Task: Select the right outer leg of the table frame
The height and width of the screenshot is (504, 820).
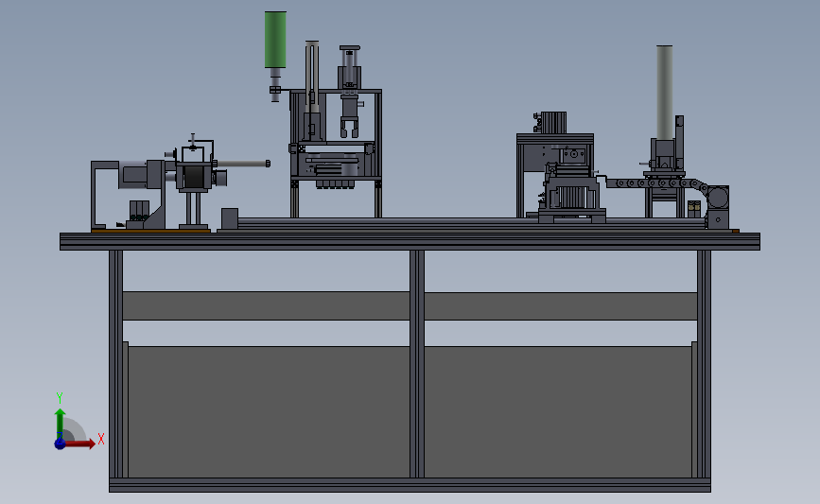Action: (x=704, y=364)
